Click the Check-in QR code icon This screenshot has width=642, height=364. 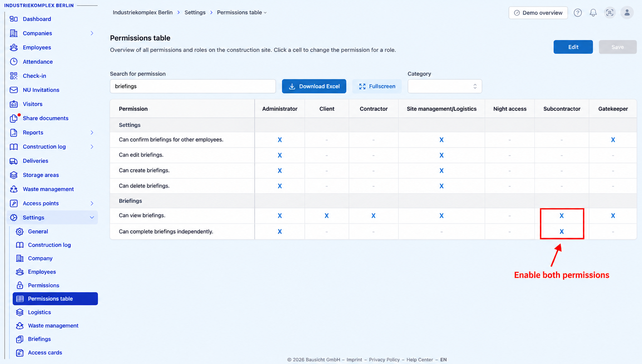pyautogui.click(x=14, y=76)
